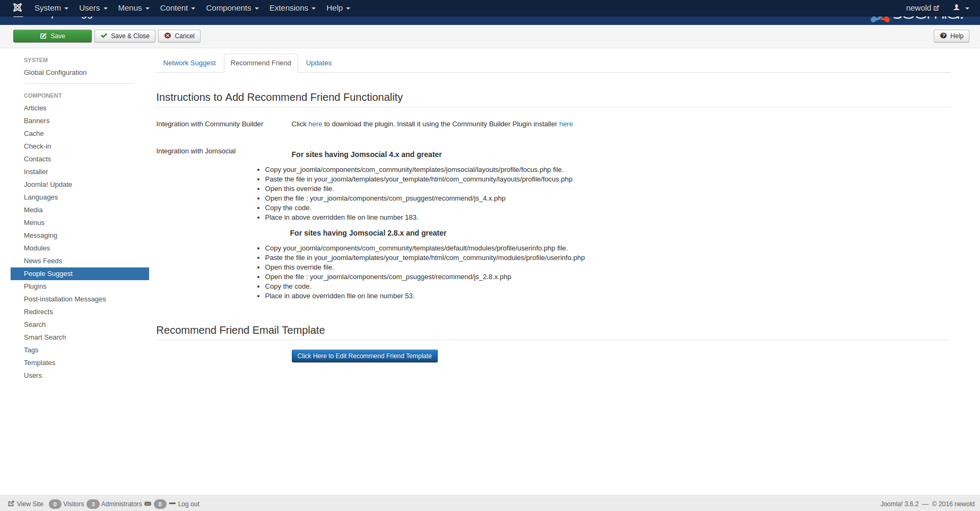Expand the Components dropdown menu
The width and height of the screenshot is (980, 511).
(x=232, y=8)
